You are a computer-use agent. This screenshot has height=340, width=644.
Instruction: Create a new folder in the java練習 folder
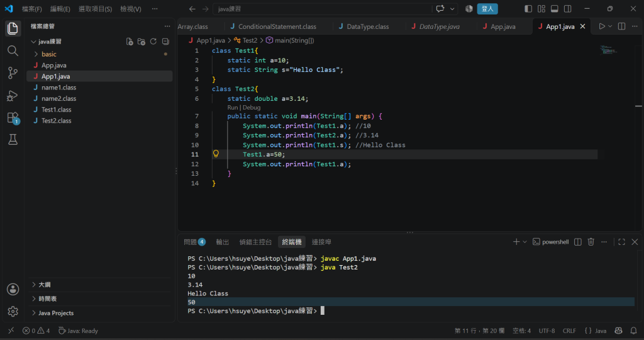coord(142,42)
